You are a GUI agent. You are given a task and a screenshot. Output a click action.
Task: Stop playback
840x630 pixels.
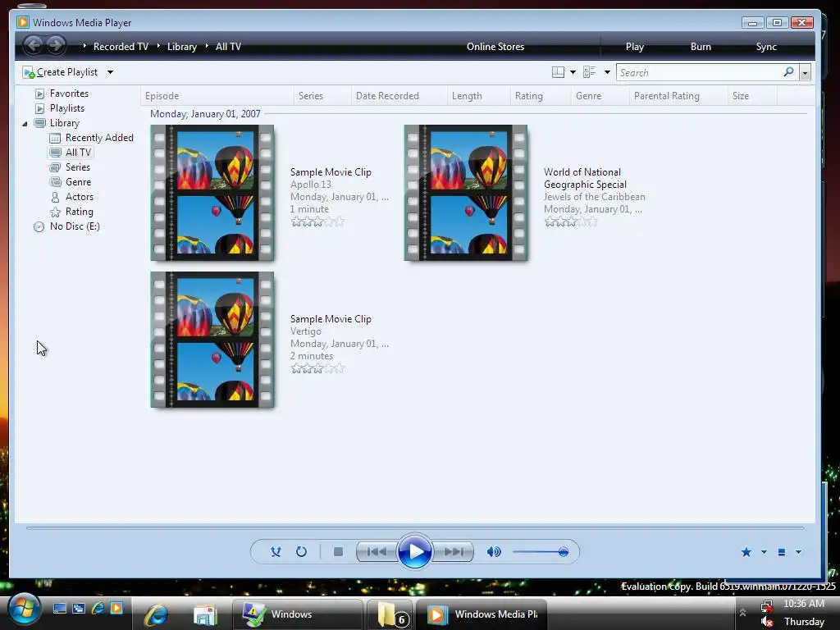[338, 552]
